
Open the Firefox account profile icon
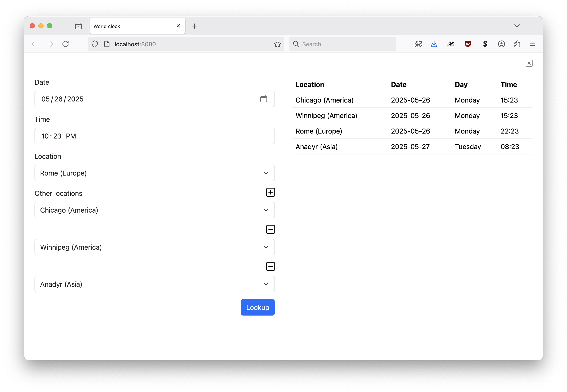(x=501, y=44)
